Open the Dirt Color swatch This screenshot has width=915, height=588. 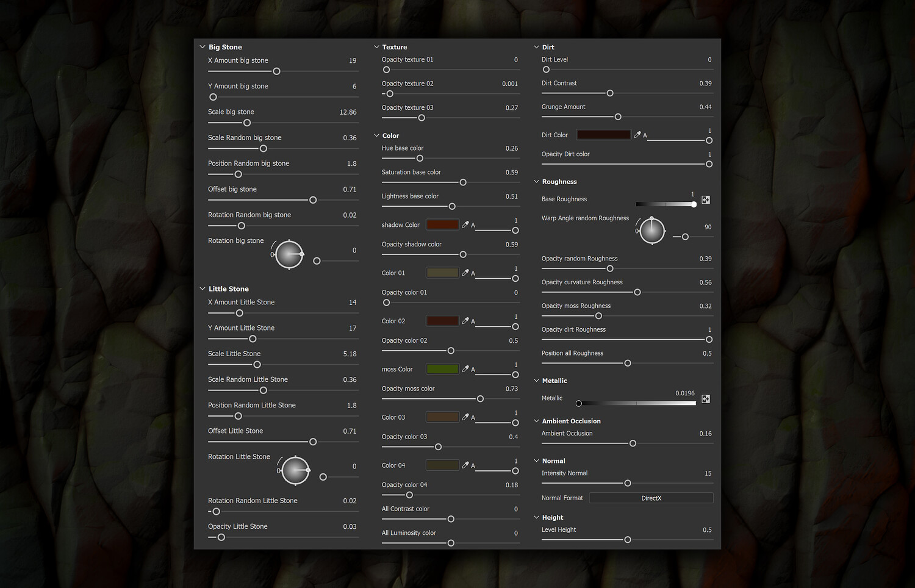(603, 135)
